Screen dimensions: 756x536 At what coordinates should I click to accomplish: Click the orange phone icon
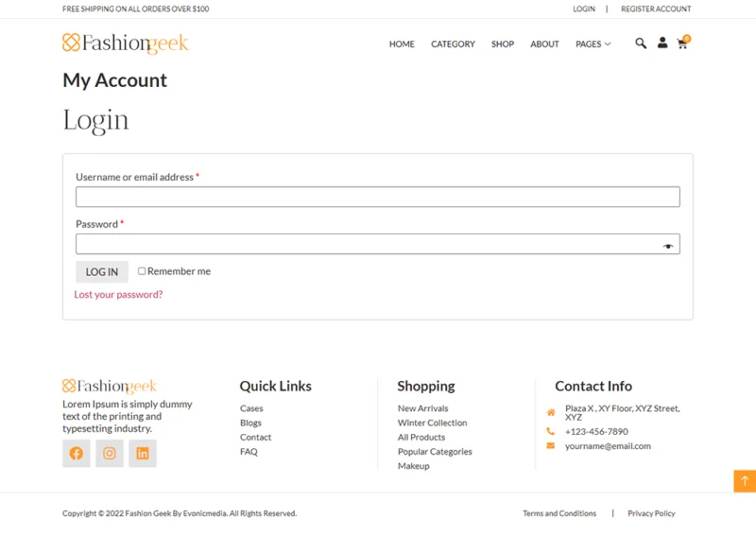pyautogui.click(x=550, y=431)
